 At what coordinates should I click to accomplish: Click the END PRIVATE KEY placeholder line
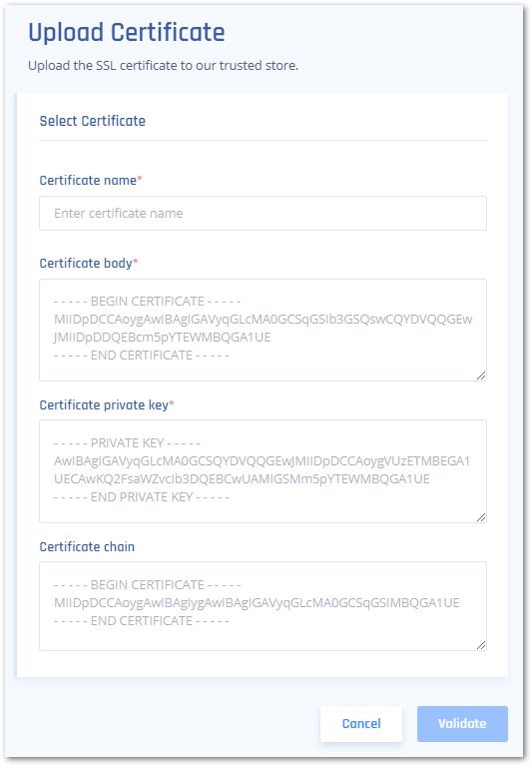coord(142,496)
